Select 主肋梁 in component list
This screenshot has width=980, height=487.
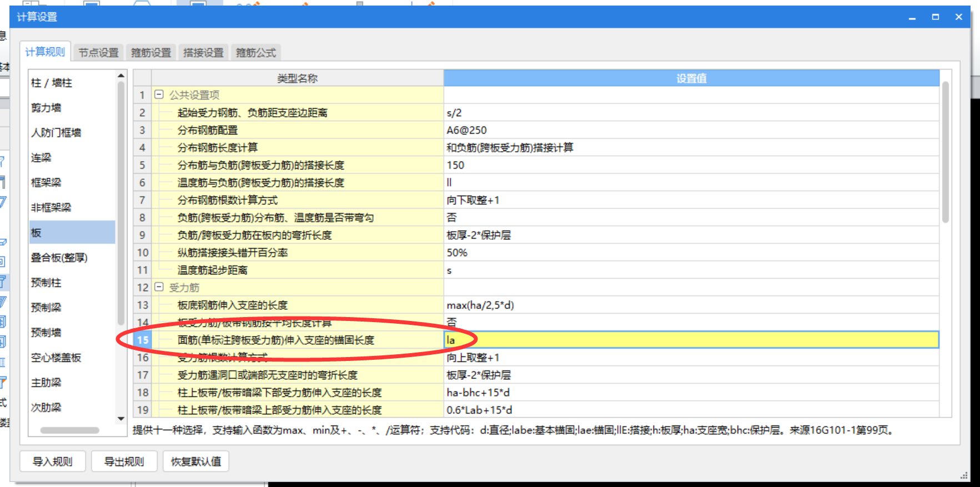coord(72,383)
